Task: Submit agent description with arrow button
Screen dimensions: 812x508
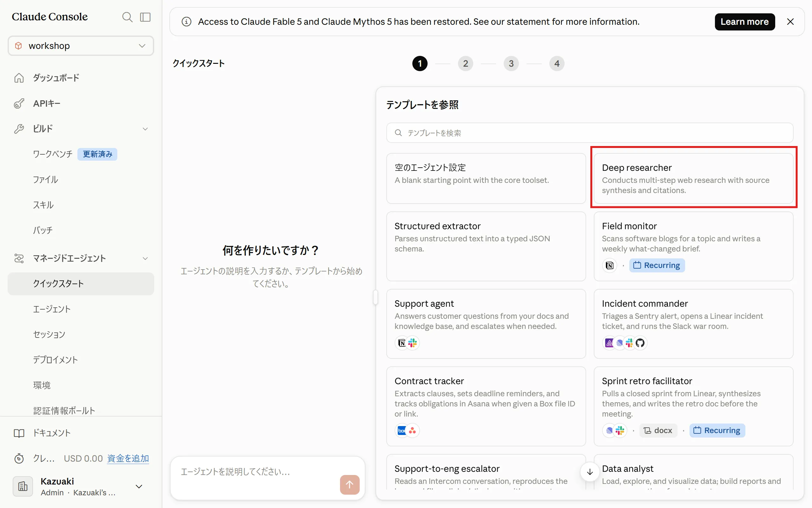Action: [350, 485]
